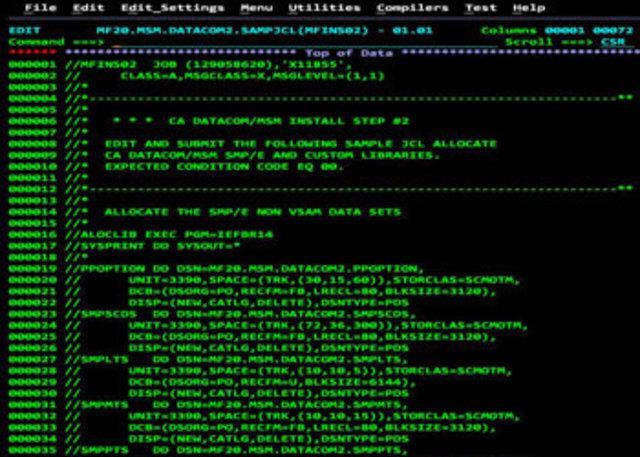The height and width of the screenshot is (457, 640).
Task: Click the MFINS02 JOB statement line
Action: click(208, 64)
